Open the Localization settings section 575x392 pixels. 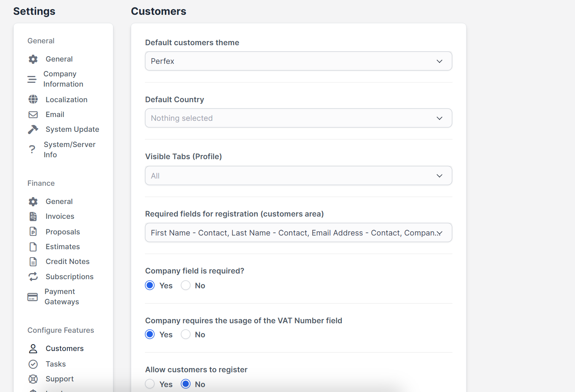pyautogui.click(x=67, y=100)
